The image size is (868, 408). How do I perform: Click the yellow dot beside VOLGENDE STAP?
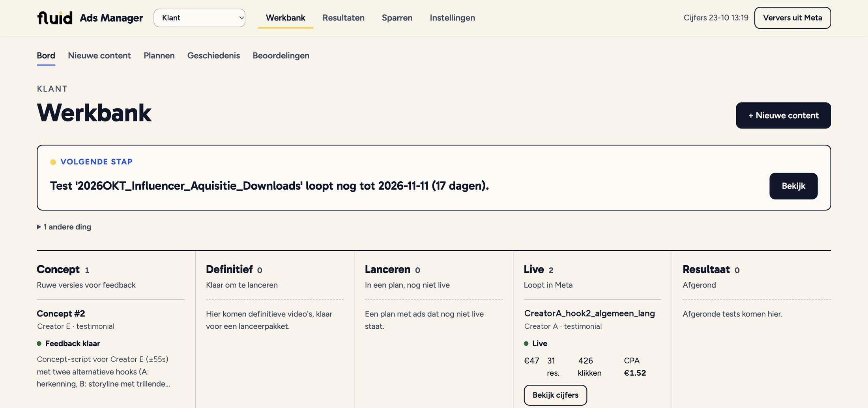click(x=53, y=162)
